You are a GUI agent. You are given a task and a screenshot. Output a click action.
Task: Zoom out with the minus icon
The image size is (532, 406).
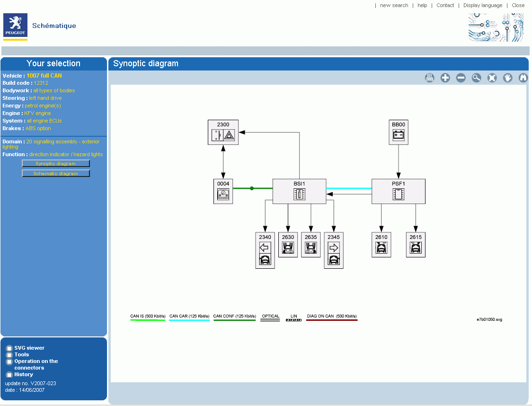click(461, 78)
